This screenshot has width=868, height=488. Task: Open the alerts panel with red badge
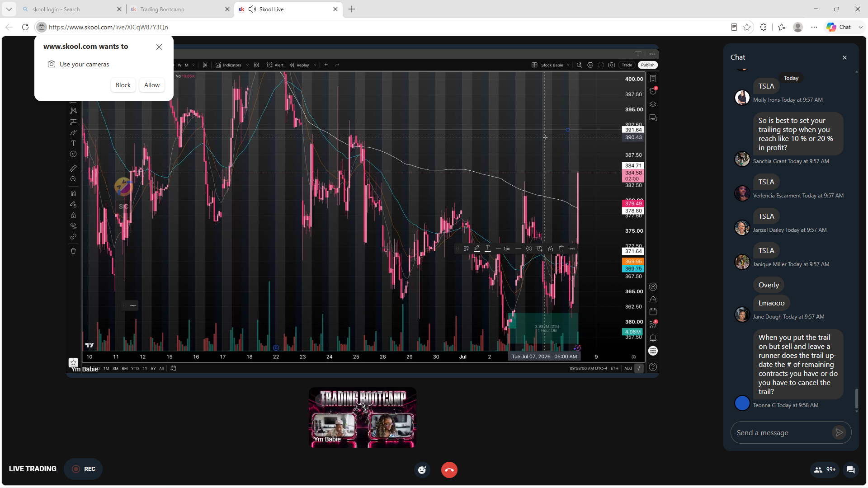pos(653,91)
